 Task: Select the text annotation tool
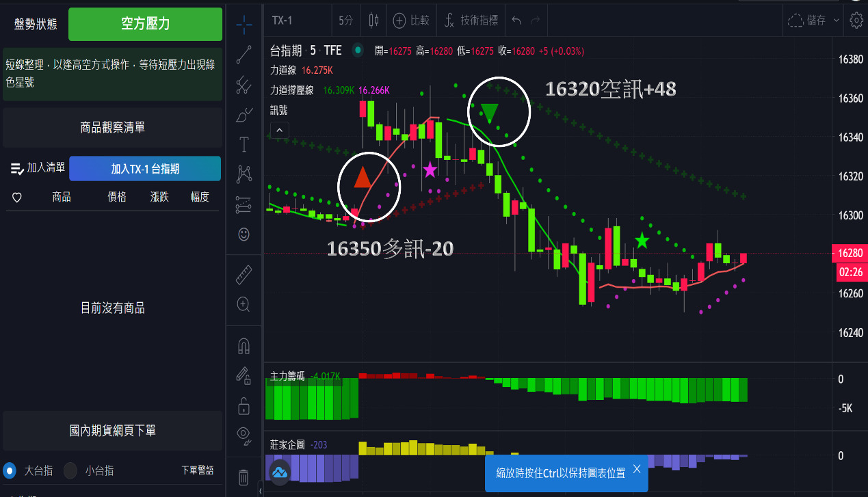[244, 144]
